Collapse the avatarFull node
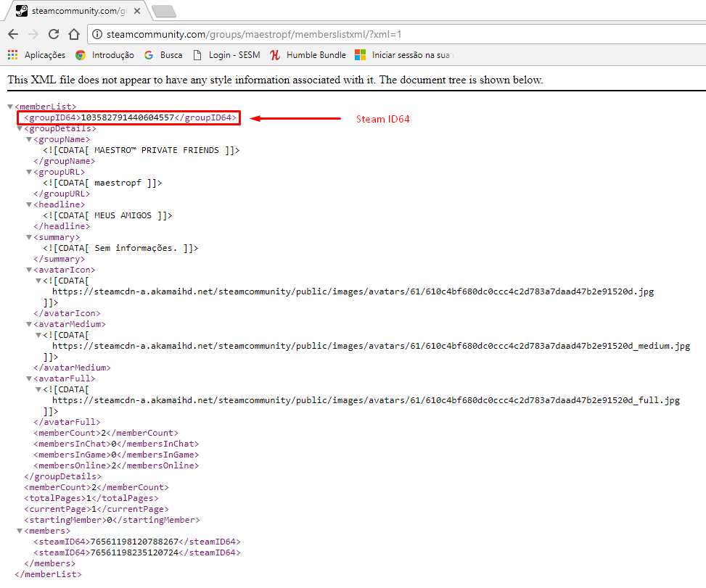Image resolution: width=706 pixels, height=588 pixels. (29, 378)
